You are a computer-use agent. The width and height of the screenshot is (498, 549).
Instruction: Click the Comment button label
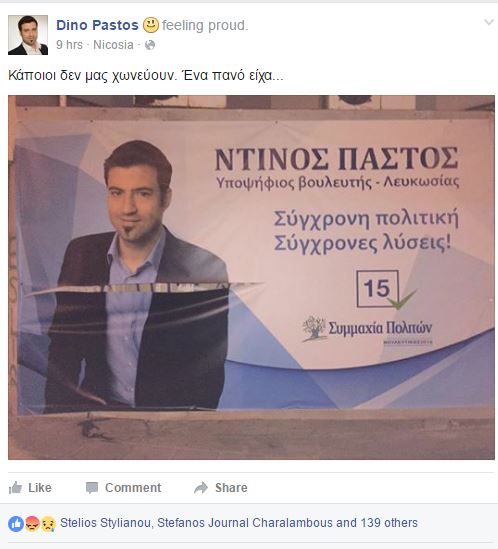tap(133, 487)
